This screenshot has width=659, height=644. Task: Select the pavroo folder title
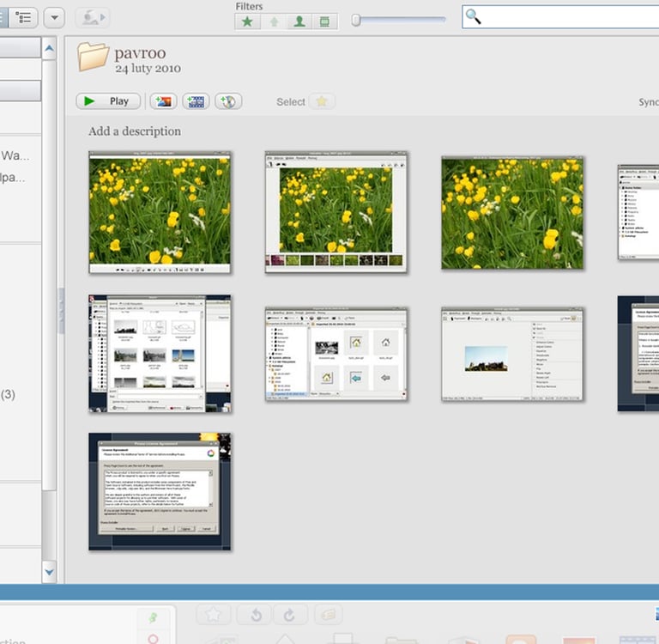click(x=140, y=53)
